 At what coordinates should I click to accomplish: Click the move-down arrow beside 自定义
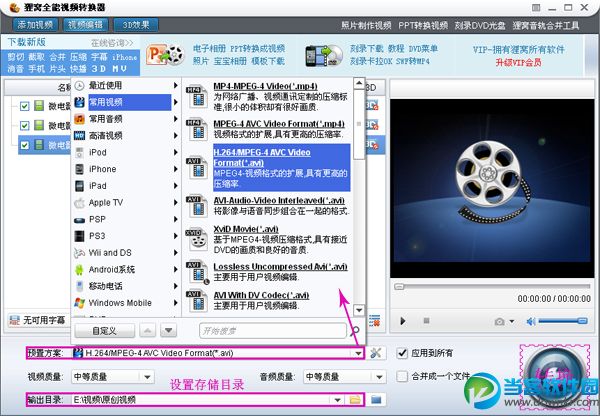[x=168, y=331]
